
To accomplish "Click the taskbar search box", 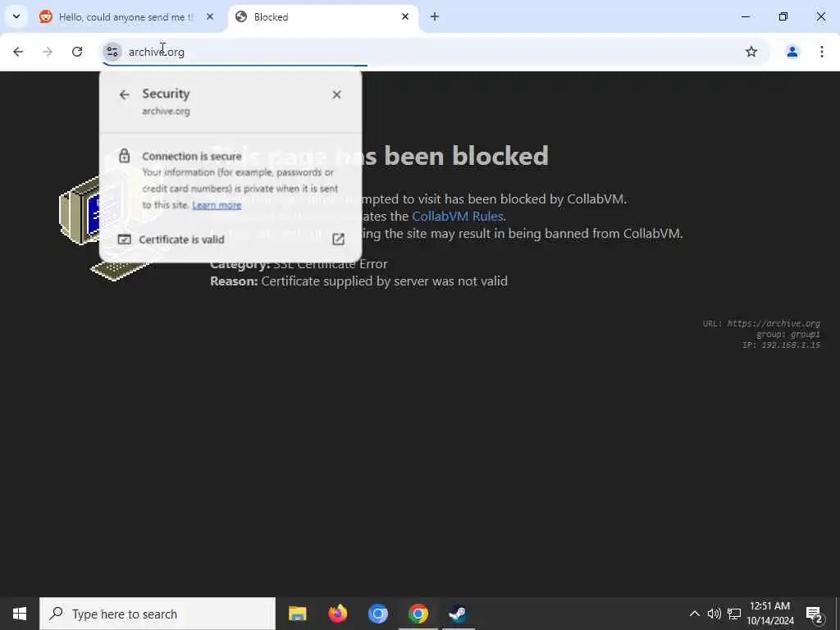I will (157, 614).
